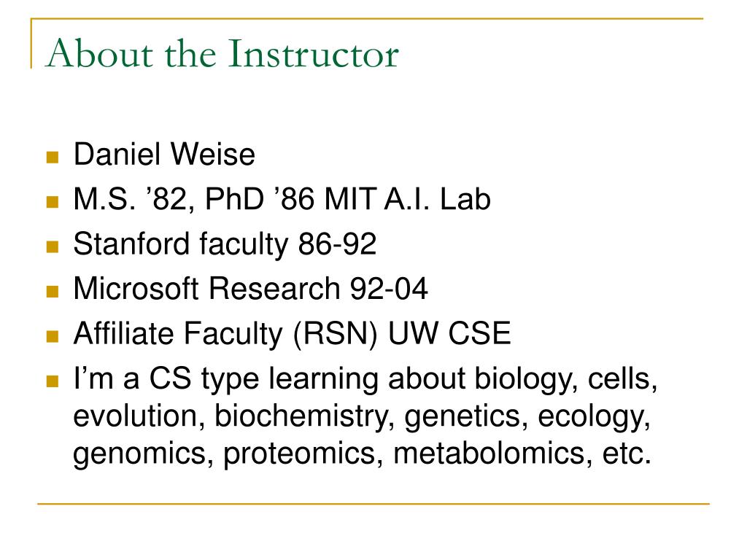Click the bullet square beside M.S. '82

(x=53, y=202)
